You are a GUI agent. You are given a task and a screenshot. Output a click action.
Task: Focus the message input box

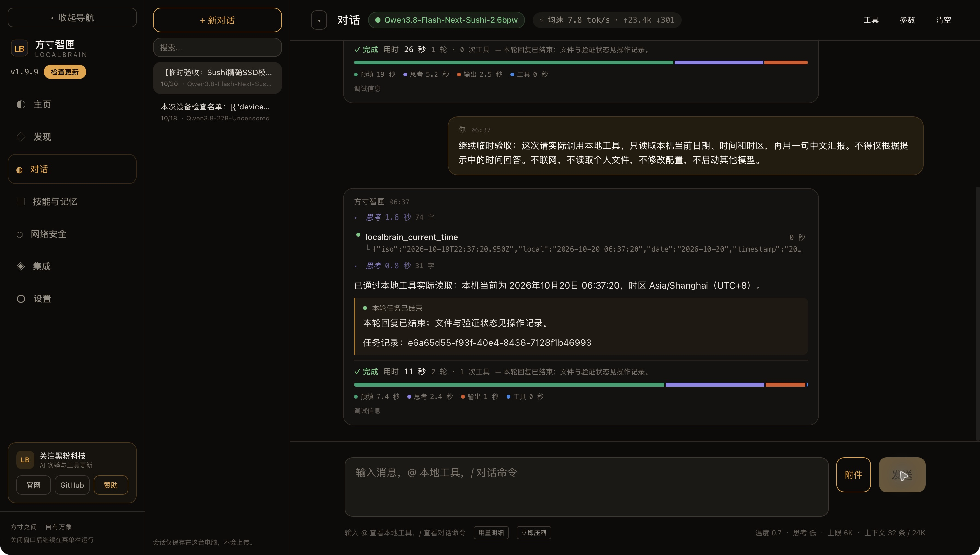[586, 487]
